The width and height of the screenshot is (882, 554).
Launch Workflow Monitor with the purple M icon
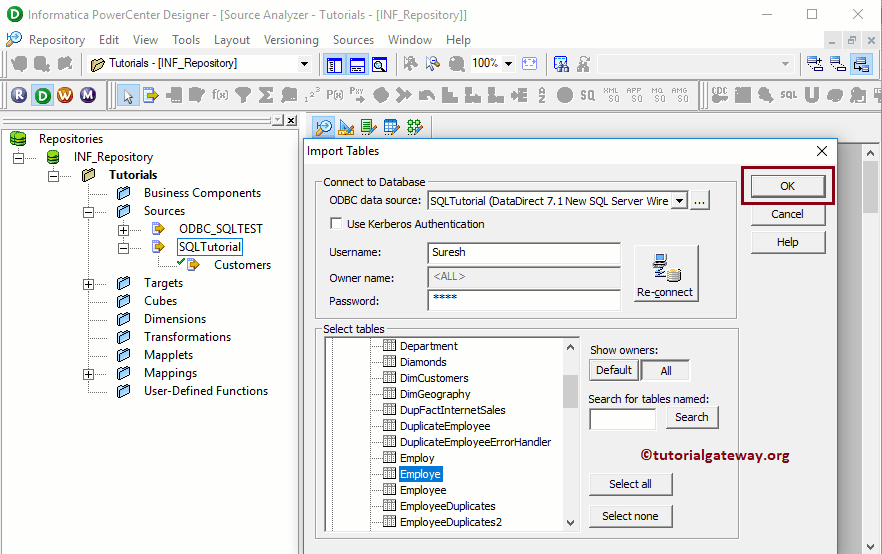click(x=88, y=95)
